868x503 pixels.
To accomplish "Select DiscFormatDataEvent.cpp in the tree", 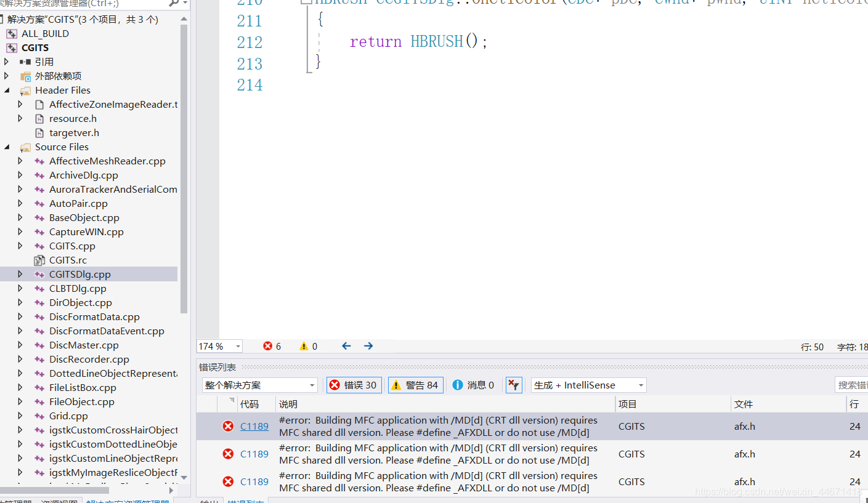I will tap(107, 331).
